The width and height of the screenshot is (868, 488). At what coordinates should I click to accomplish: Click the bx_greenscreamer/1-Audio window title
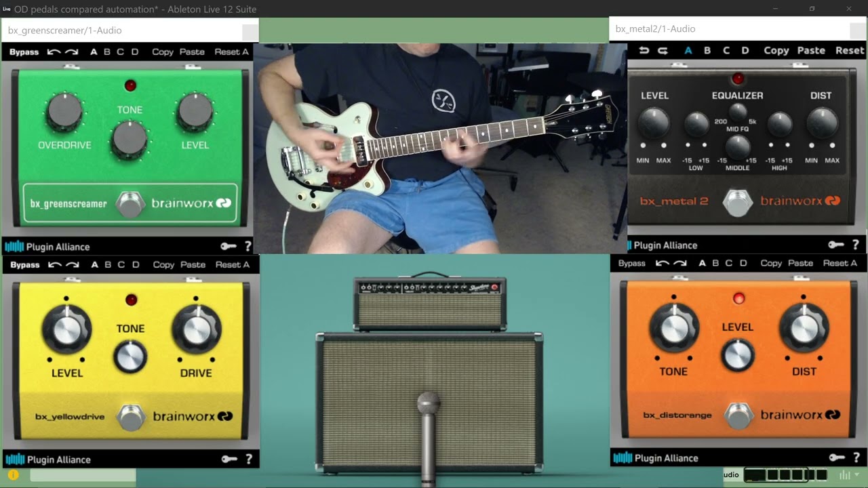point(65,30)
